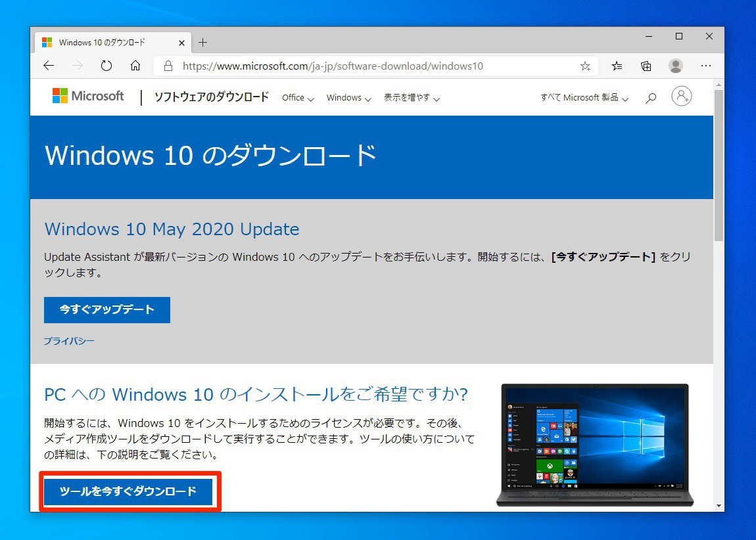Open the Edge settings and more menu
The image size is (756, 540).
tap(706, 66)
